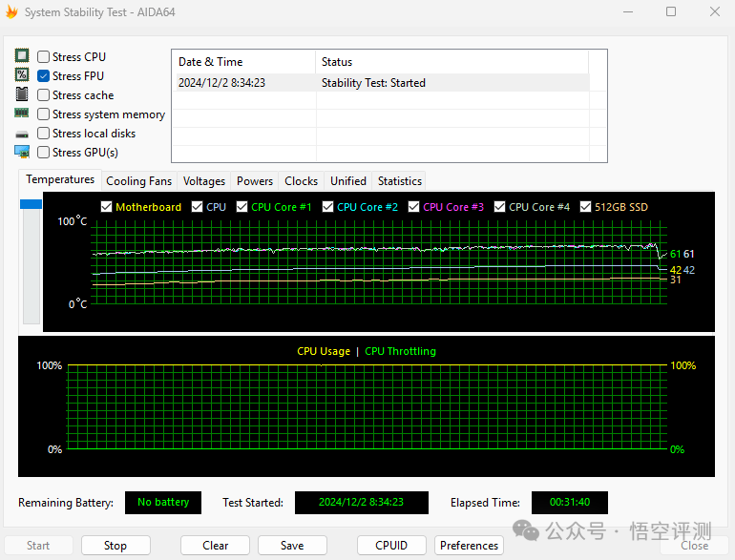Image resolution: width=735 pixels, height=560 pixels.
Task: Click the No battery status field
Action: tap(163, 503)
